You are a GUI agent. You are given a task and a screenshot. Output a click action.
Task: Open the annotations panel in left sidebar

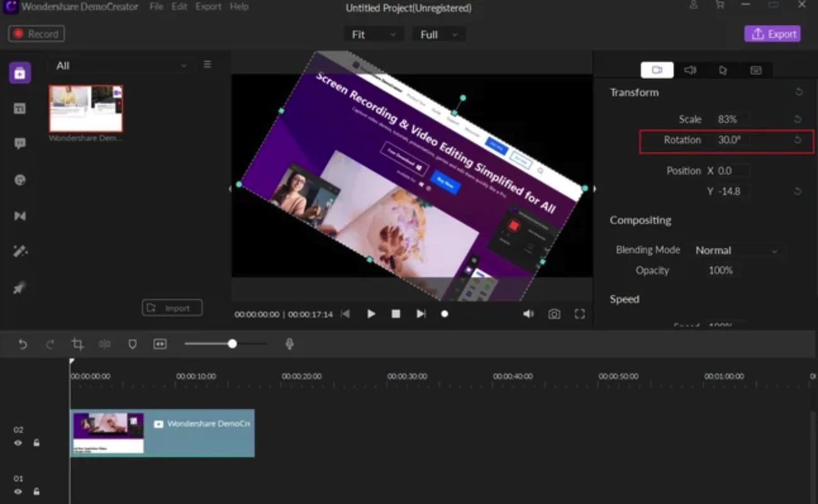coord(20,144)
